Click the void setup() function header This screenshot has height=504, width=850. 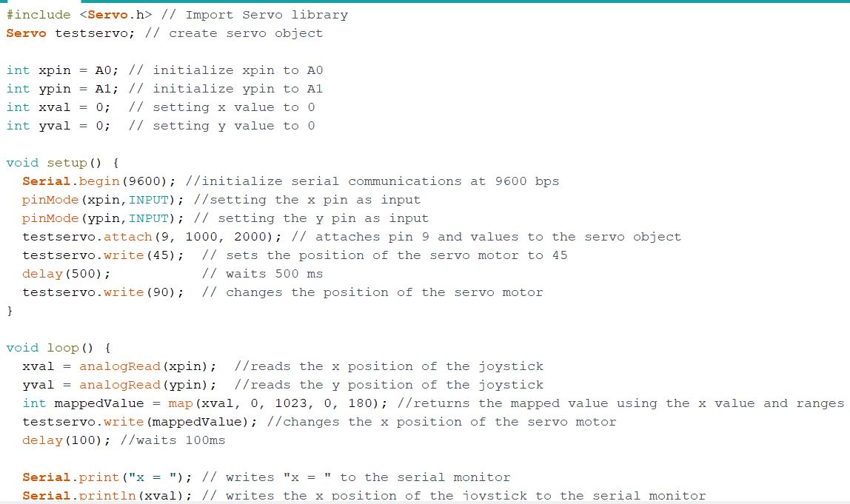click(63, 163)
